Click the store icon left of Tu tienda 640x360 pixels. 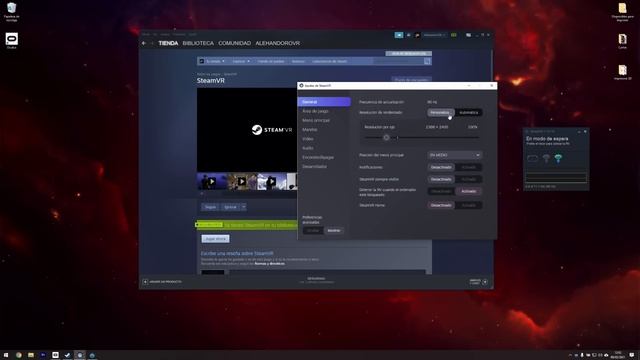coord(202,61)
